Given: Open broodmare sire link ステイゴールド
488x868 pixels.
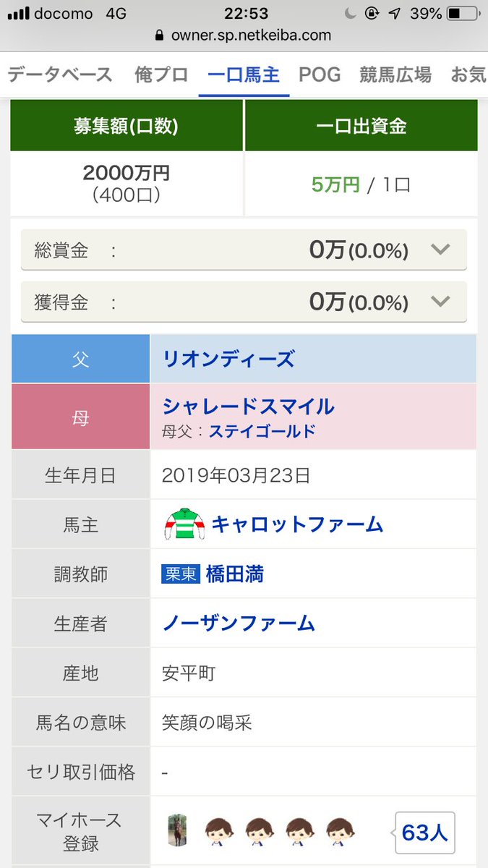Looking at the screenshot, I should 262,432.
